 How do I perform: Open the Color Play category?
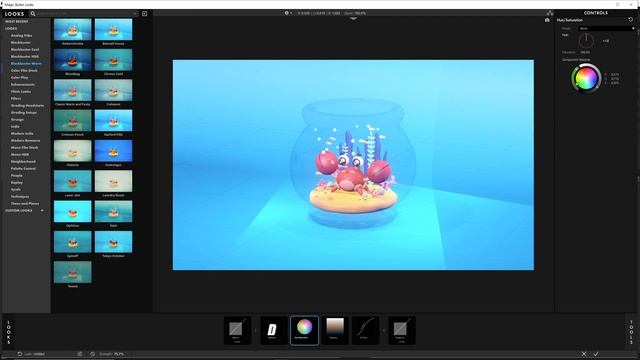(x=20, y=78)
